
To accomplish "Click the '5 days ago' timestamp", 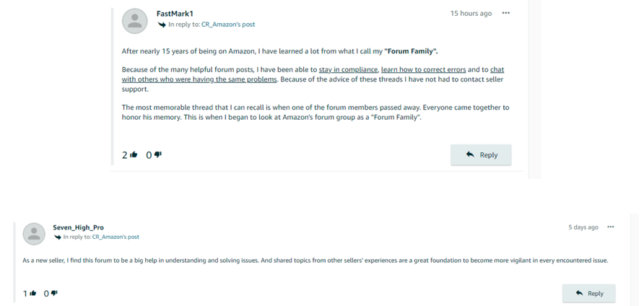I will (583, 227).
